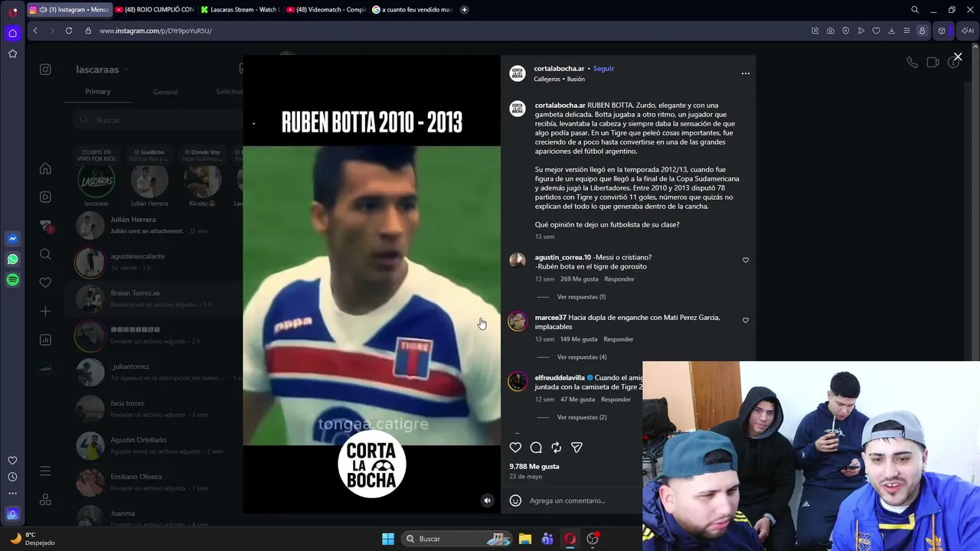
Task: Show the 2 replies under elfreuddelavilla's comment
Action: 582,418
